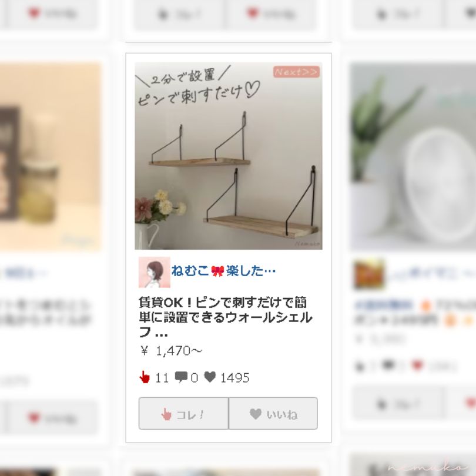Click the pink Next>> badge on shelf photo
This screenshot has height=476, width=476.
[296, 72]
